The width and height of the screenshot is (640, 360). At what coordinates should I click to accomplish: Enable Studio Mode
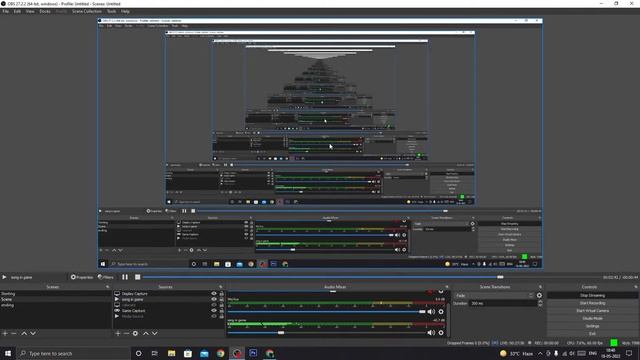[592, 318]
